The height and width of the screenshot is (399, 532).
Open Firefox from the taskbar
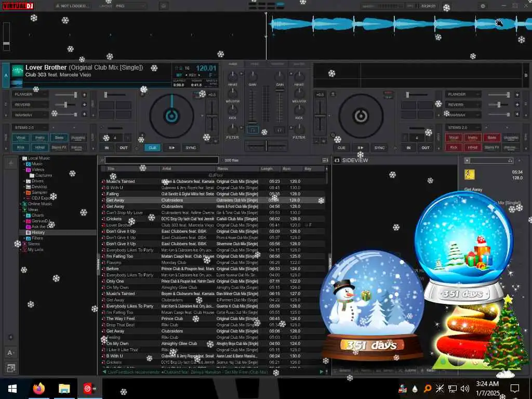tap(38, 389)
